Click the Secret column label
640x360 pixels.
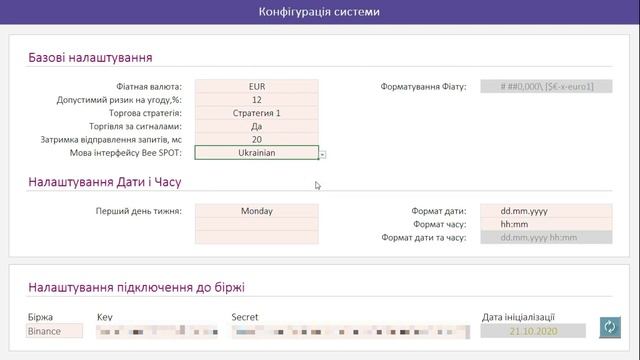[245, 317]
